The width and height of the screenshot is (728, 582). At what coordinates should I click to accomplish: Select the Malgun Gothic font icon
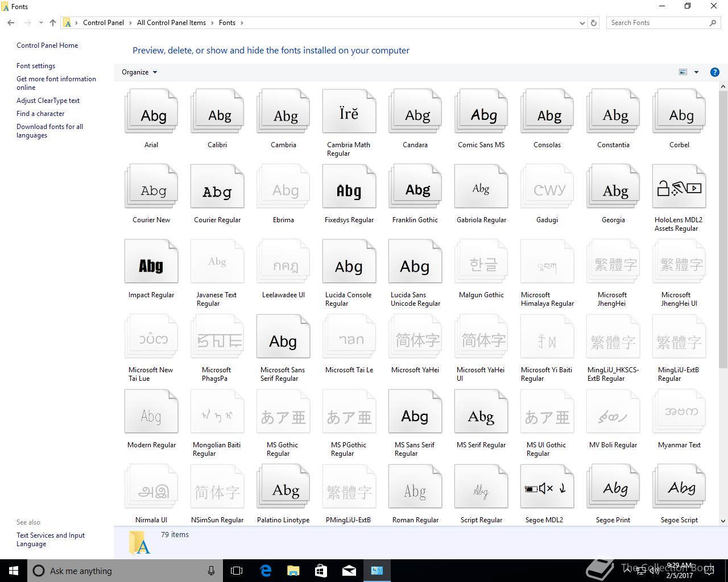point(481,261)
